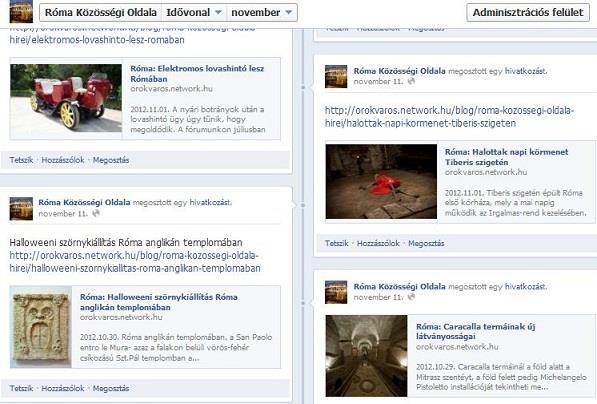Open the halottak-napi-kormenet-tiberis-szigeten URL link
This screenshot has width=597, height=404.
click(449, 117)
